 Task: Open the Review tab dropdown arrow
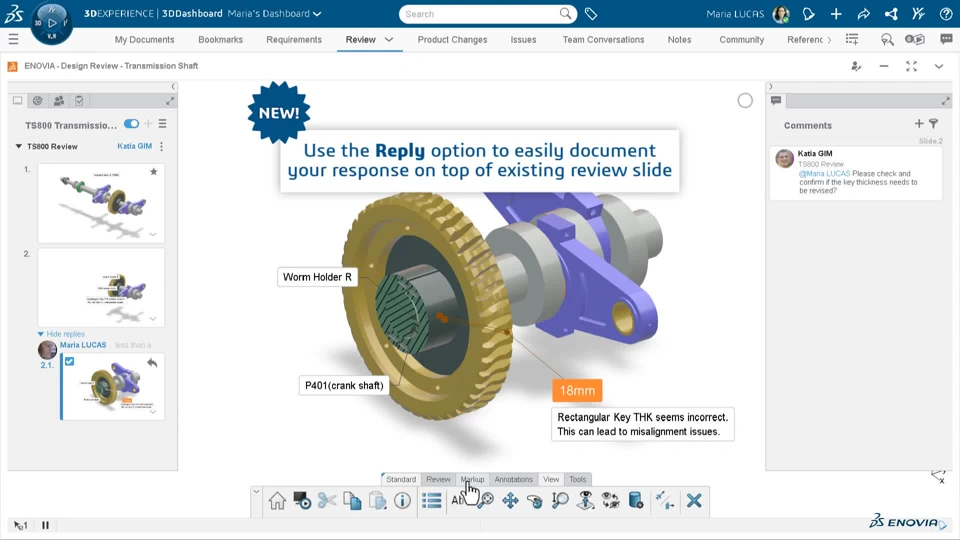click(389, 40)
